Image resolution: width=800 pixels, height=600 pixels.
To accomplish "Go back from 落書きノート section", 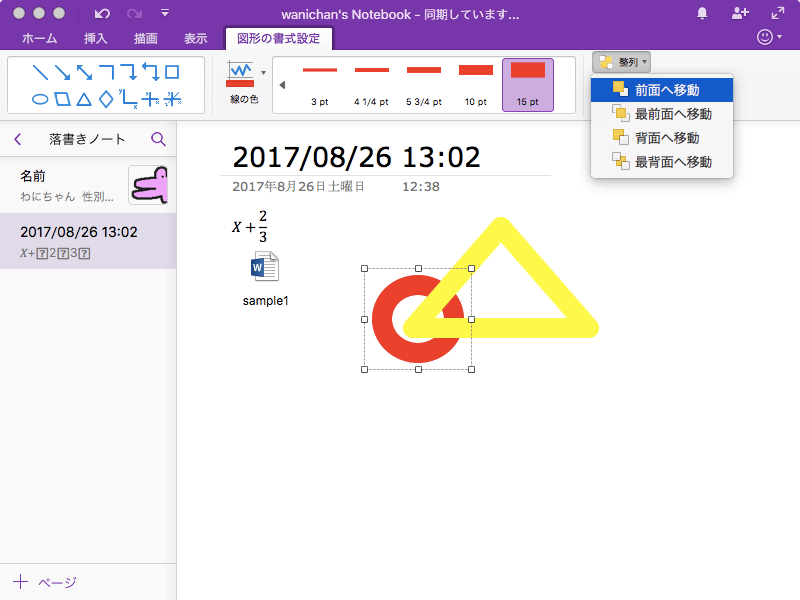I will (18, 139).
